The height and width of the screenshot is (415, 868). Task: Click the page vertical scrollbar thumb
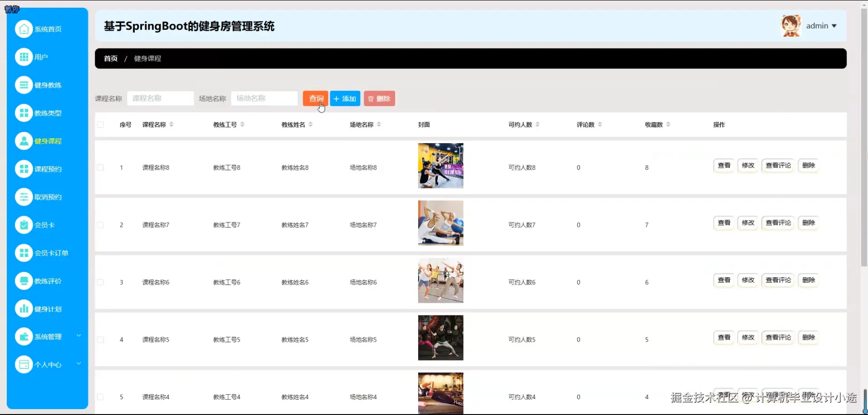tap(864, 137)
